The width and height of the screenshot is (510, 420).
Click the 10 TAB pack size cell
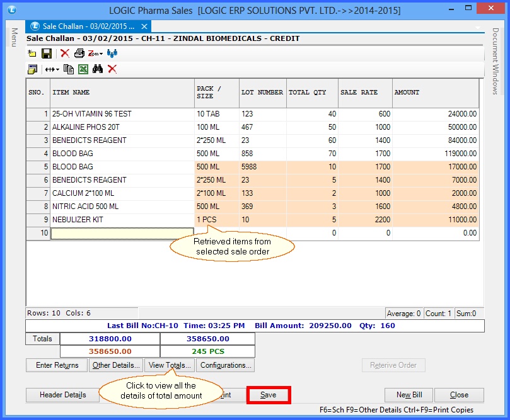point(217,114)
